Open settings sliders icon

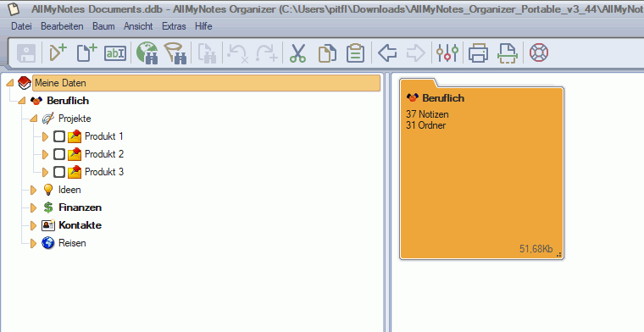tap(447, 53)
